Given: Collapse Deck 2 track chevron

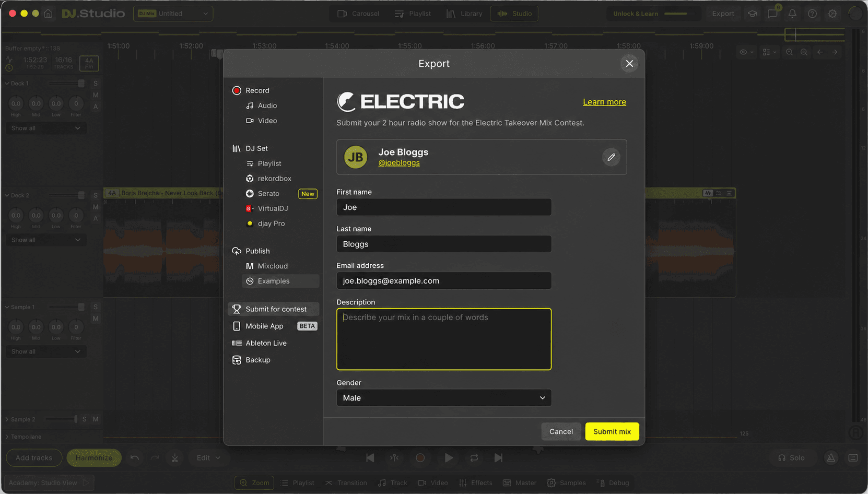Looking at the screenshot, I should click(x=7, y=195).
